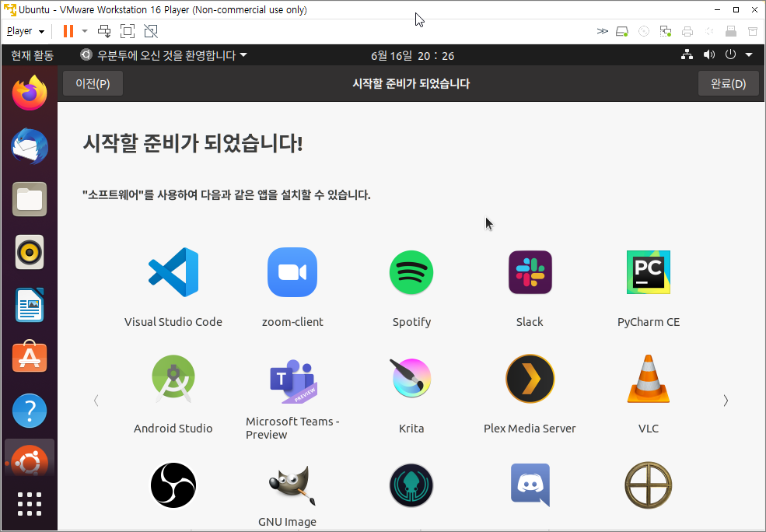Expand VMware devices with double-chevron
766x532 pixels.
coord(603,31)
